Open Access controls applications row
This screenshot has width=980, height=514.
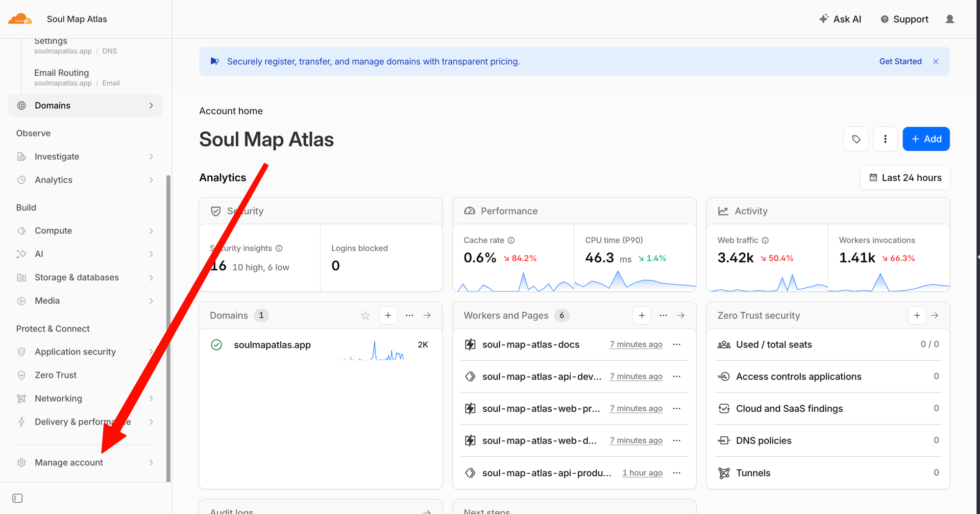point(828,376)
